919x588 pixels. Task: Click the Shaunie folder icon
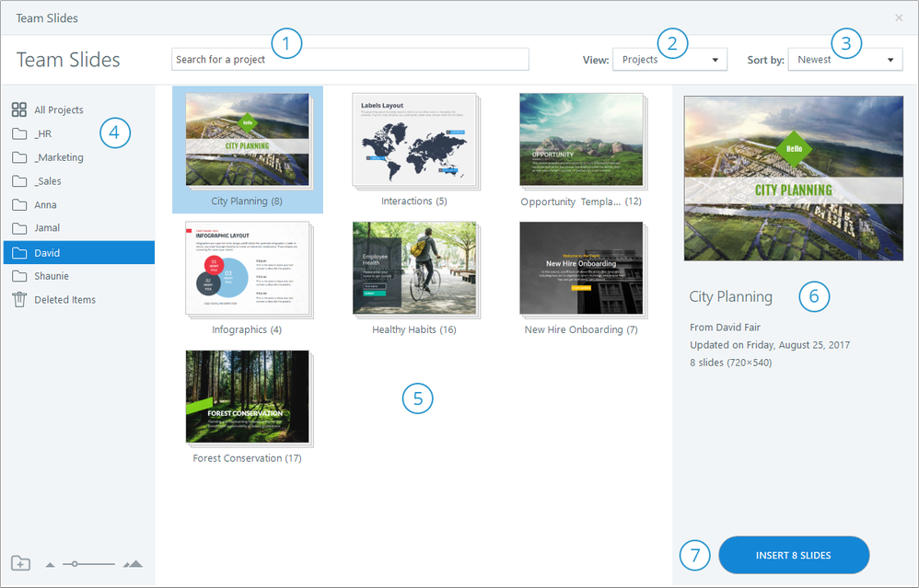pyautogui.click(x=19, y=276)
